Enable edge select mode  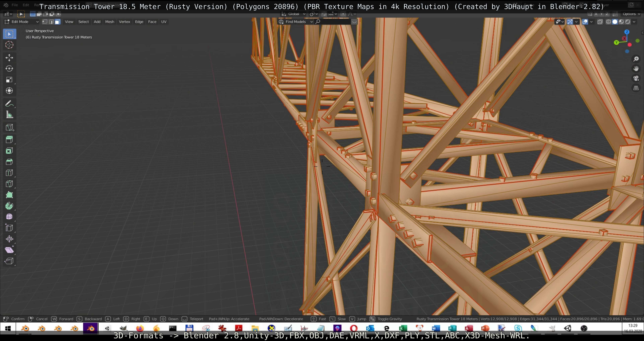click(x=51, y=22)
